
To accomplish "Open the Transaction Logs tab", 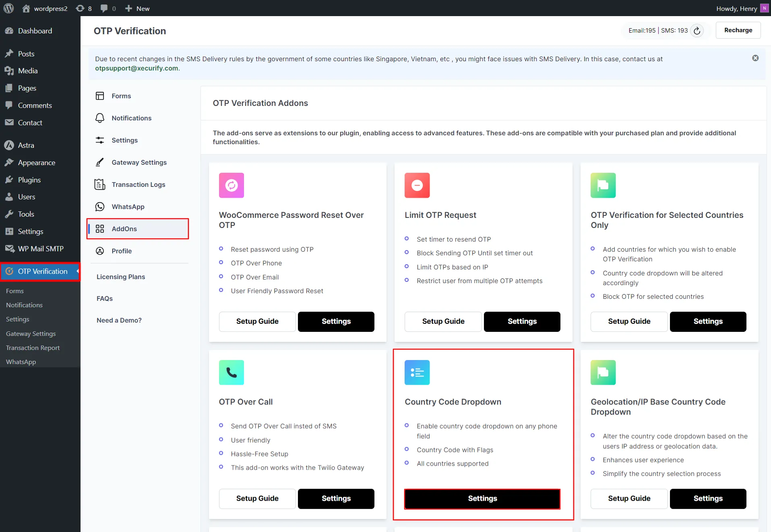I will tap(138, 184).
